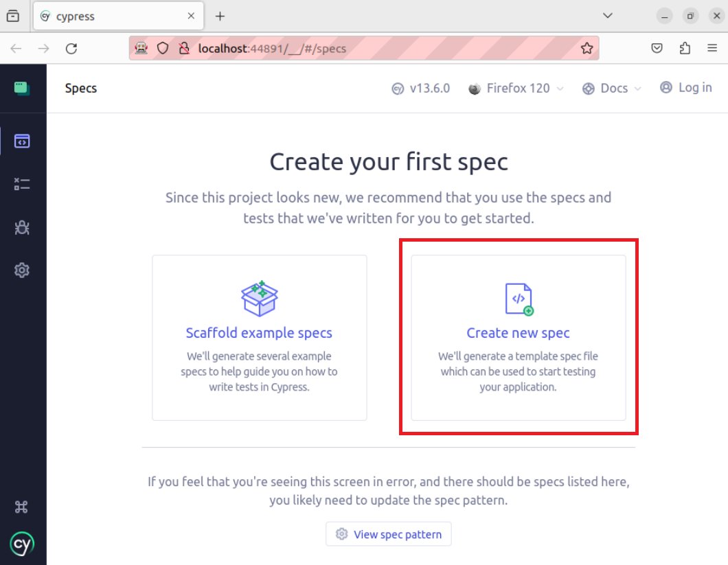This screenshot has width=728, height=565.
Task: Choose the Create new spec card
Action: [519, 338]
